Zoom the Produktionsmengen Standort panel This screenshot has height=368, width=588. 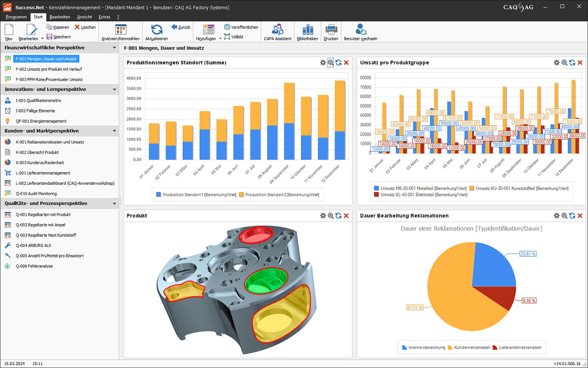(x=331, y=63)
